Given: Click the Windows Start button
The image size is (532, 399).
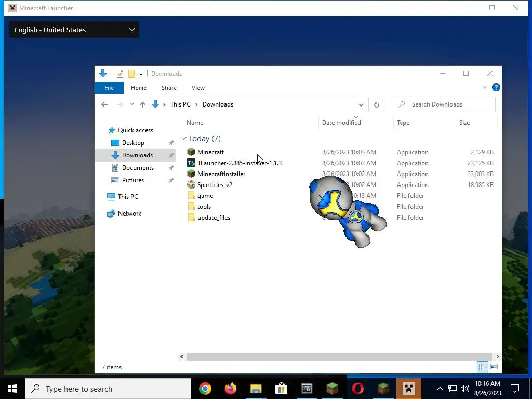Looking at the screenshot, I should pyautogui.click(x=12, y=389).
